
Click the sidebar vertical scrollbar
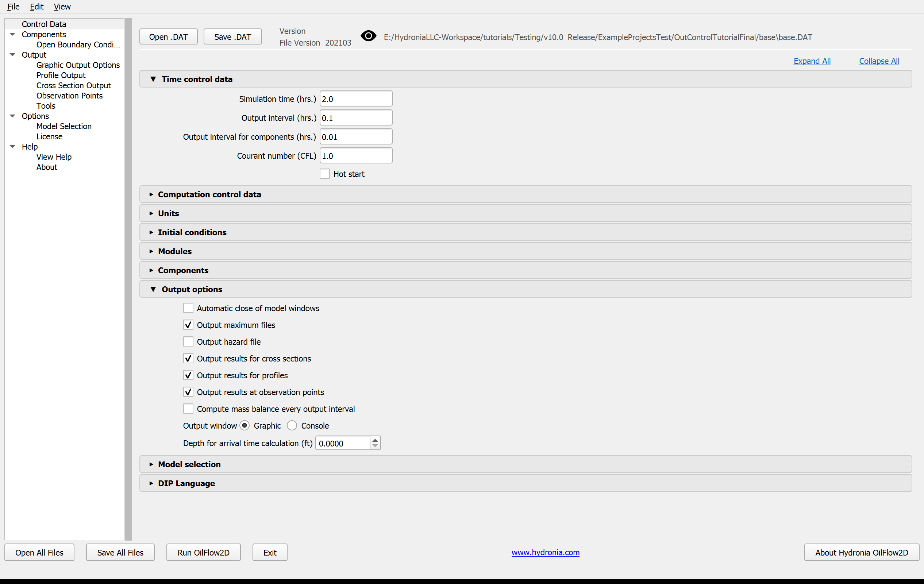coord(128,279)
